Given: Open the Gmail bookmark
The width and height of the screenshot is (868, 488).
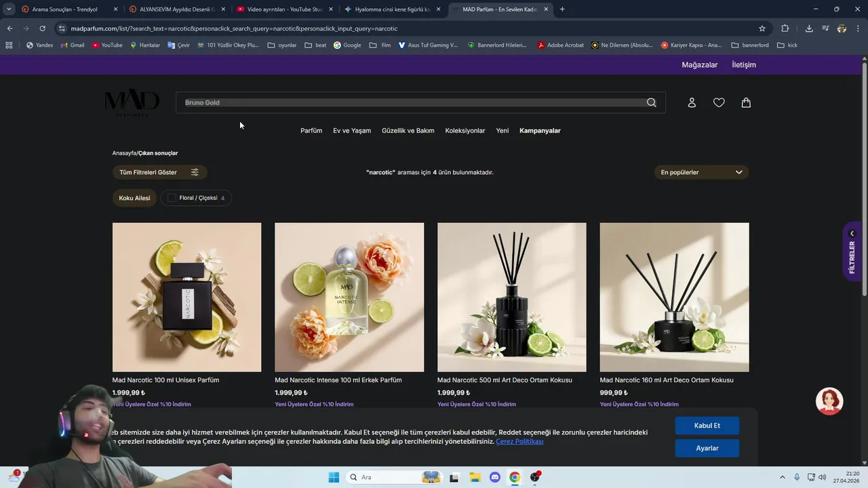Looking at the screenshot, I should tap(73, 45).
